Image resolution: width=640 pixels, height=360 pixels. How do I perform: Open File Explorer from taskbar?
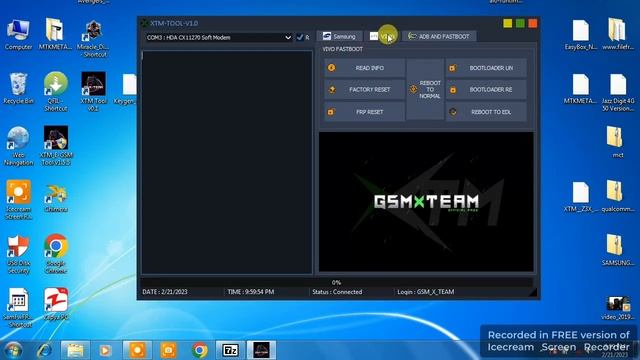75,350
